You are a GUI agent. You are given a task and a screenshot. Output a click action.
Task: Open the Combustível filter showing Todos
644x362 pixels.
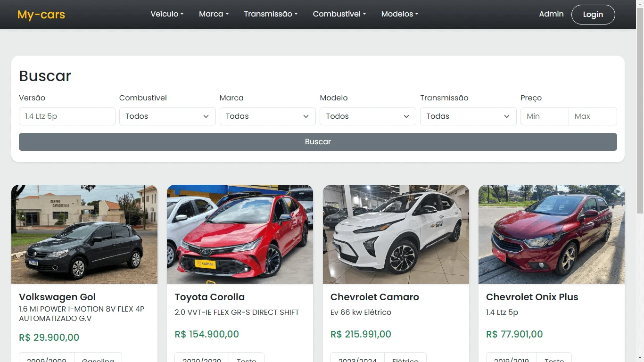pos(167,116)
